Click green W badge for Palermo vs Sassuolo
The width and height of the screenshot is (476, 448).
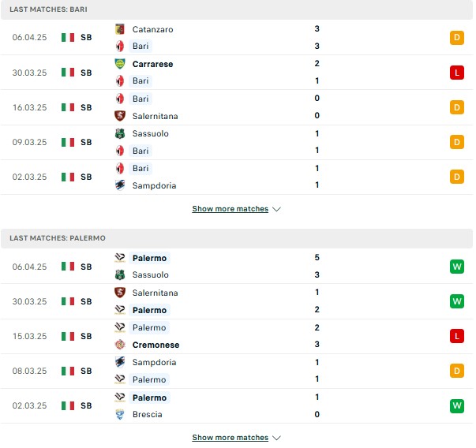[457, 267]
